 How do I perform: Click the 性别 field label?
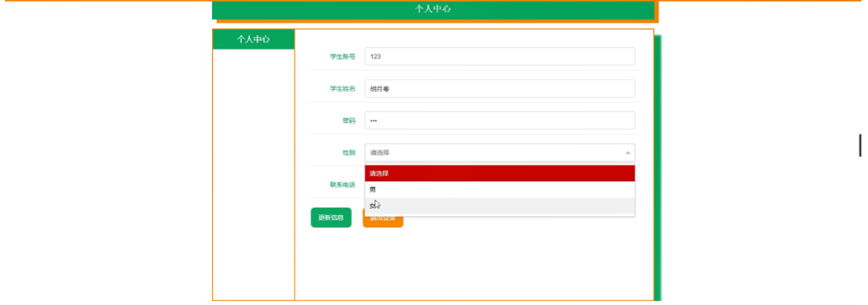click(x=349, y=152)
